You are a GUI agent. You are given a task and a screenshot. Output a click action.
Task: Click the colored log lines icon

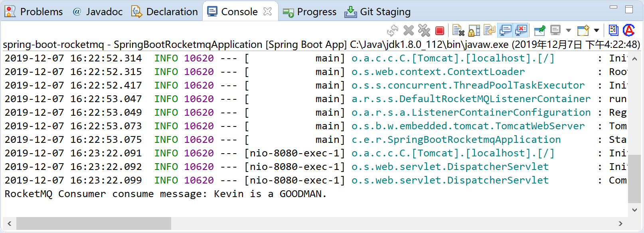tap(613, 30)
